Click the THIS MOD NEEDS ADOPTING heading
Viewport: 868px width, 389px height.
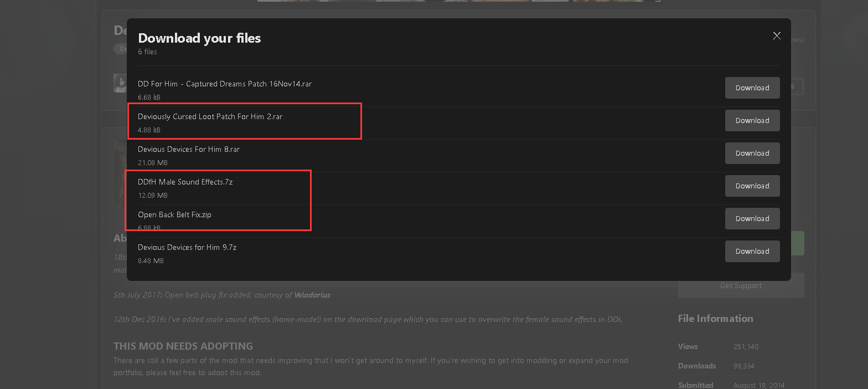pyautogui.click(x=183, y=346)
